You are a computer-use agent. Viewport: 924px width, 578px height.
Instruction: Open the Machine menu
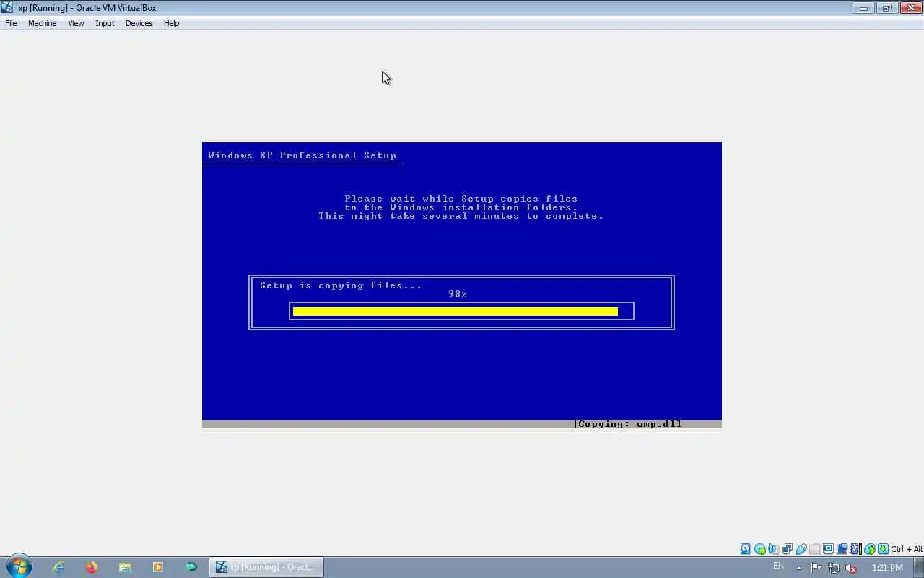pyautogui.click(x=42, y=23)
